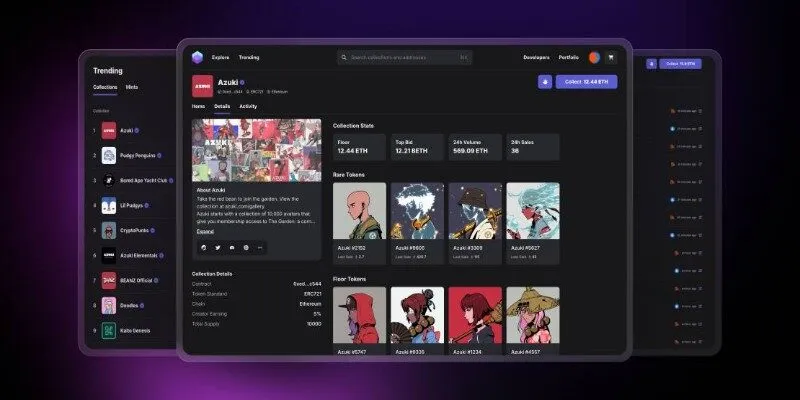Open Bored Ape Yacht Club in Trending list
The image size is (800, 400).
click(x=133, y=181)
